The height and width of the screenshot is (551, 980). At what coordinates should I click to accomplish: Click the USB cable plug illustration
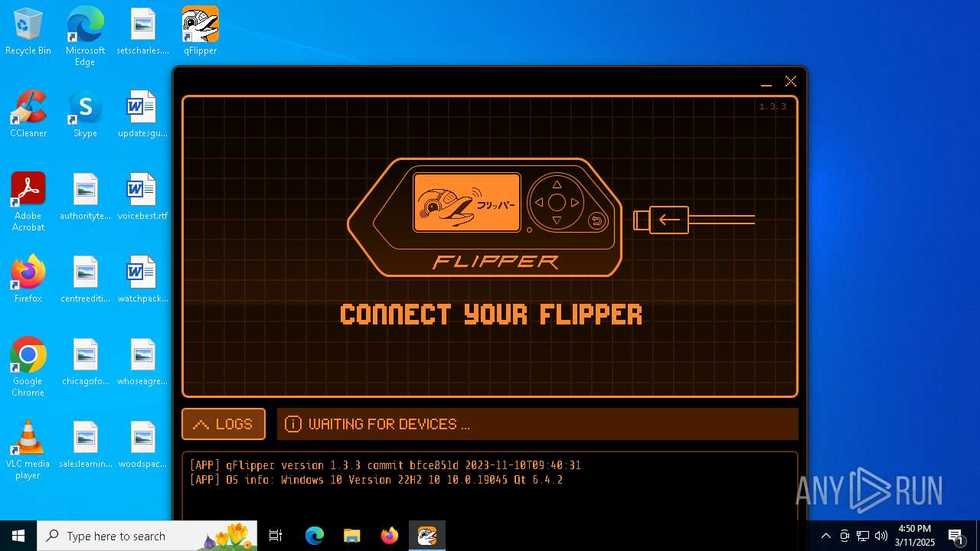(x=694, y=220)
